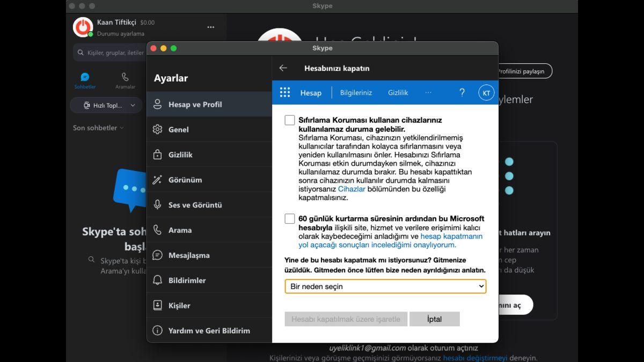This screenshot has width=644, height=362.
Task: Check the Sıfırlama Koruması warning checkbox
Action: coord(289,120)
